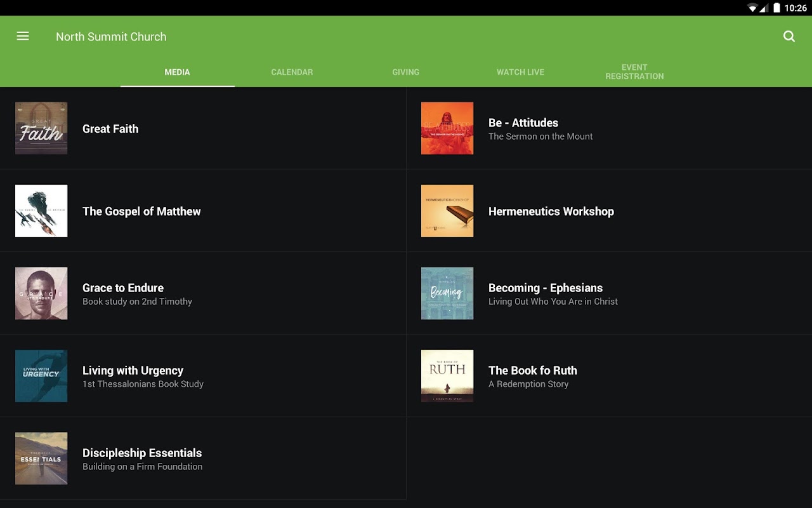
Task: Select the Be - Attitudes cover image
Action: (447, 128)
